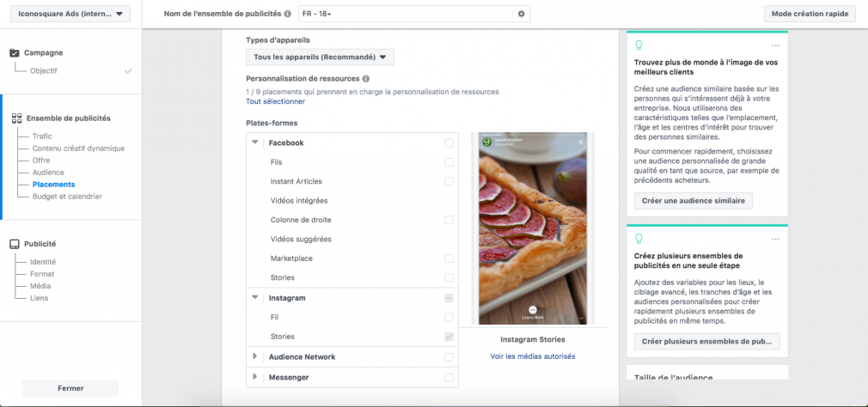The image size is (868, 407).
Task: Open the Audience section in sidebar
Action: tap(48, 173)
